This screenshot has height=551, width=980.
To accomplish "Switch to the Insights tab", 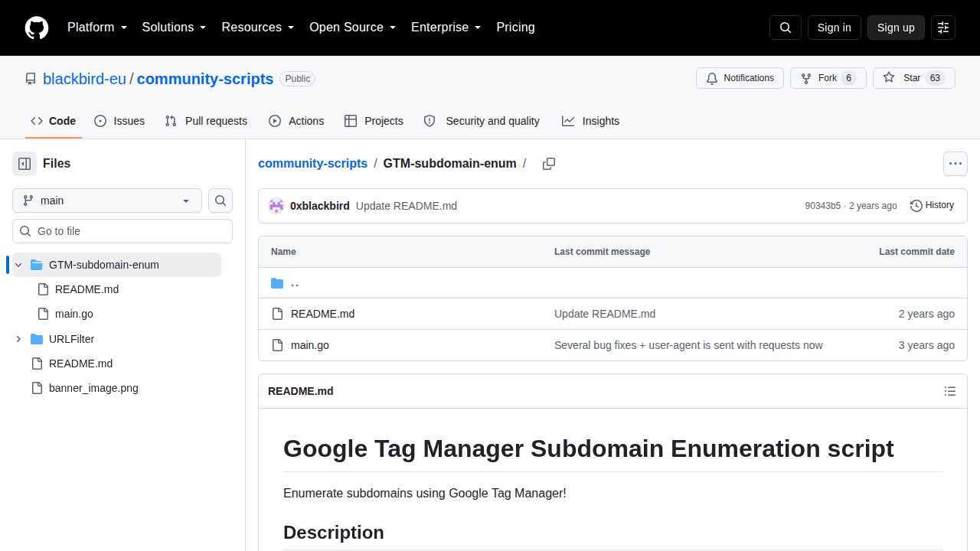I will click(x=590, y=121).
